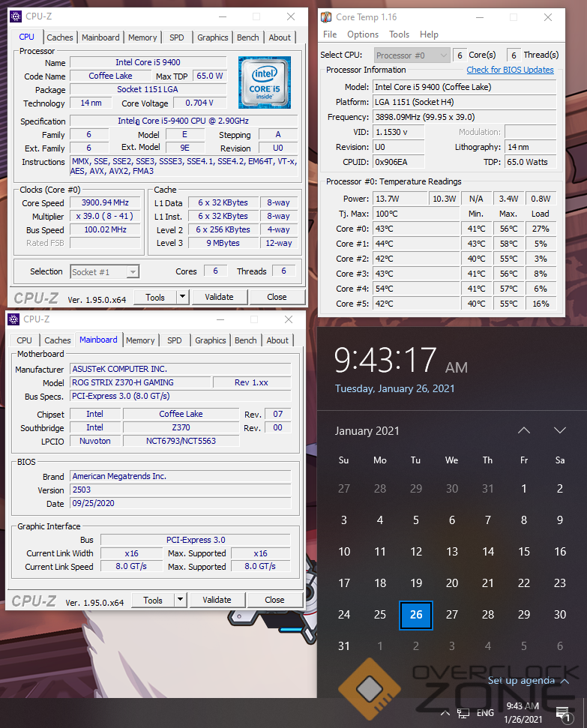
Task: Click motherboard model ROG STRIX Z370-H GAMING
Action: (x=141, y=382)
